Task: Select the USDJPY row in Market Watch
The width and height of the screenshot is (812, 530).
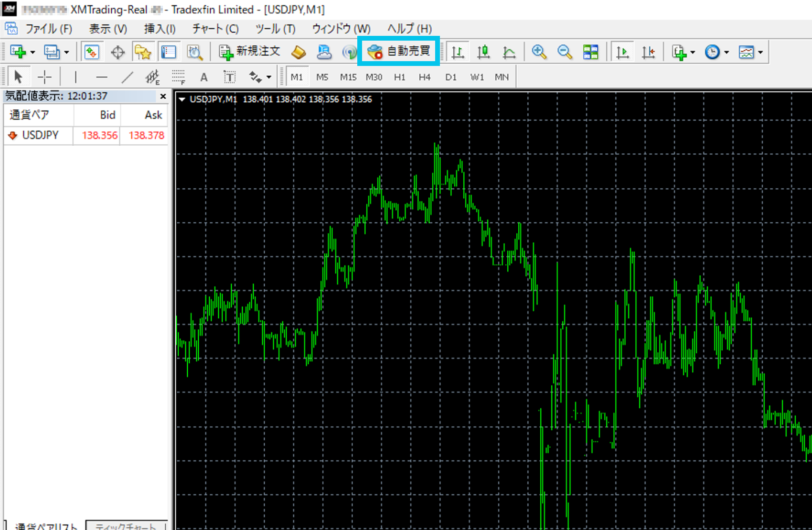Action: coord(40,135)
